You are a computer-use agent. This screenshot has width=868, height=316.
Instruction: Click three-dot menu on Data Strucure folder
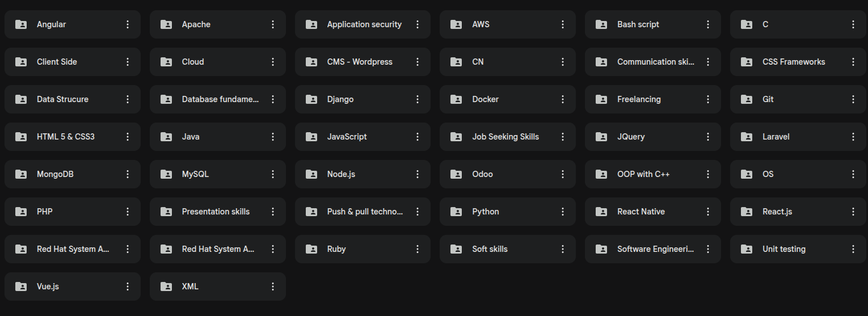(128, 99)
